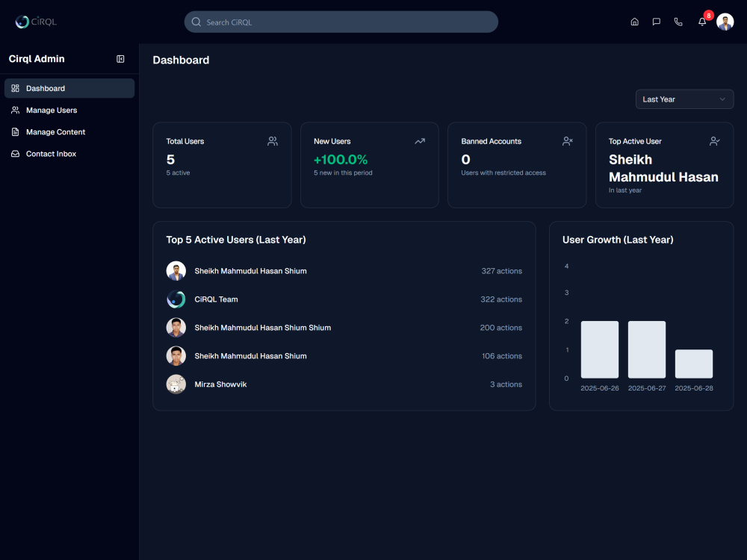Viewport: 747px width, 560px height.
Task: Click the Dashboard page heading
Action: click(x=181, y=60)
